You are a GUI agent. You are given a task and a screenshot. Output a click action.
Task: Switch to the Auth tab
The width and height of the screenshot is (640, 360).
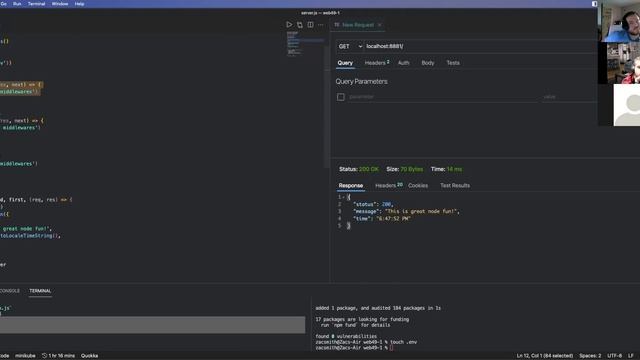coord(403,63)
